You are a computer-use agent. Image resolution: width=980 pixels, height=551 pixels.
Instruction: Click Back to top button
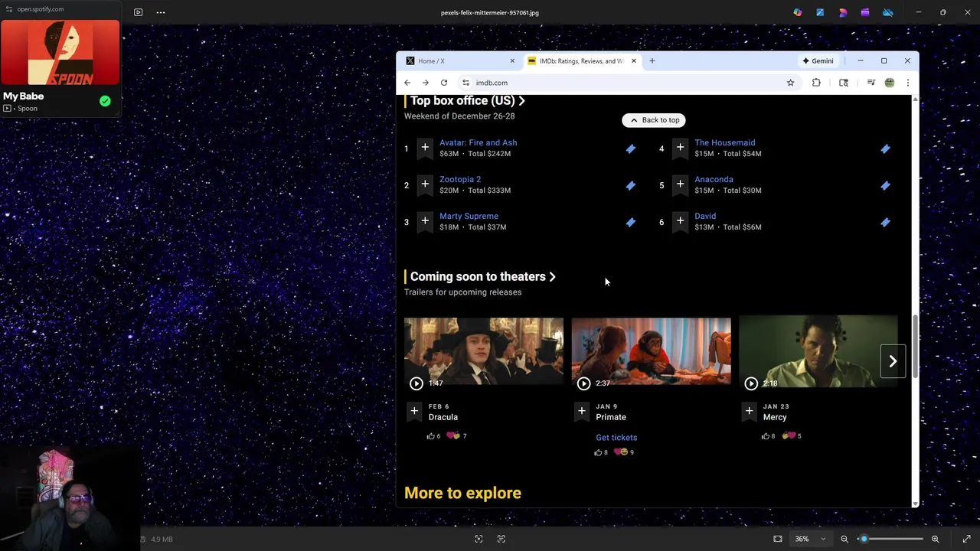(x=654, y=120)
